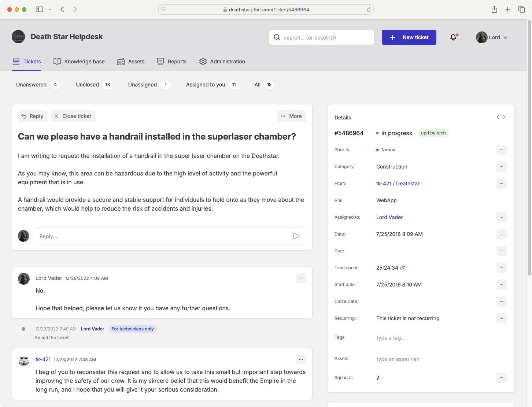Reload page with refresh icon in address bar
The width and height of the screenshot is (532, 407).
pyautogui.click(x=369, y=10)
